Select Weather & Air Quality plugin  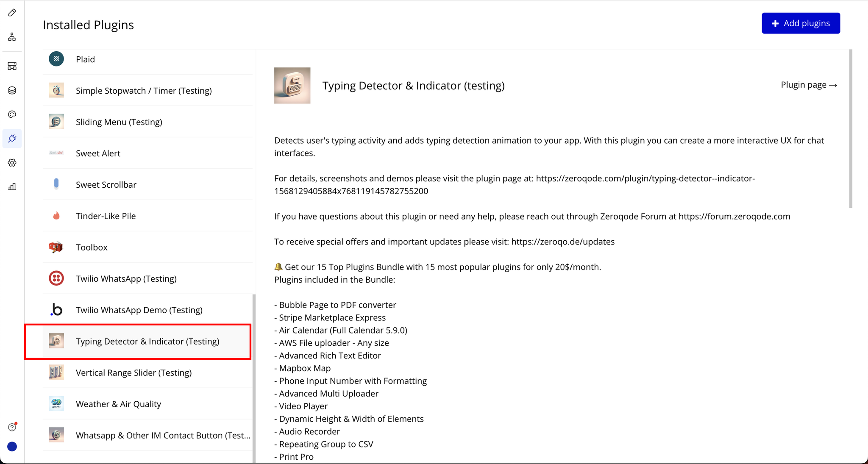118,404
